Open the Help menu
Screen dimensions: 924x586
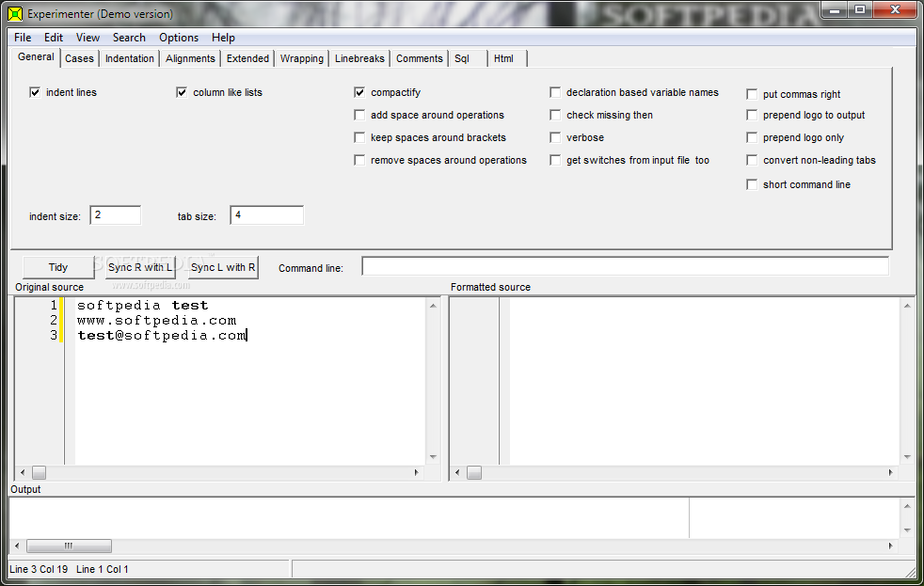223,37
